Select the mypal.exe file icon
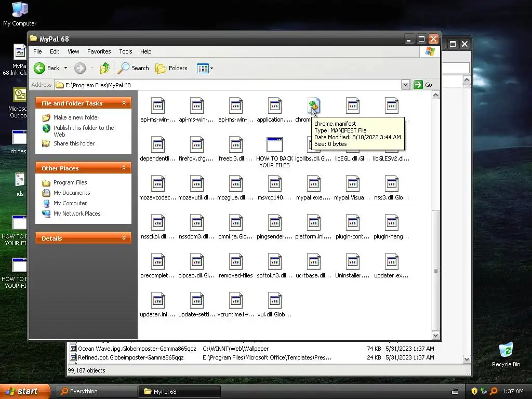The height and width of the screenshot is (399, 532). pos(314,183)
